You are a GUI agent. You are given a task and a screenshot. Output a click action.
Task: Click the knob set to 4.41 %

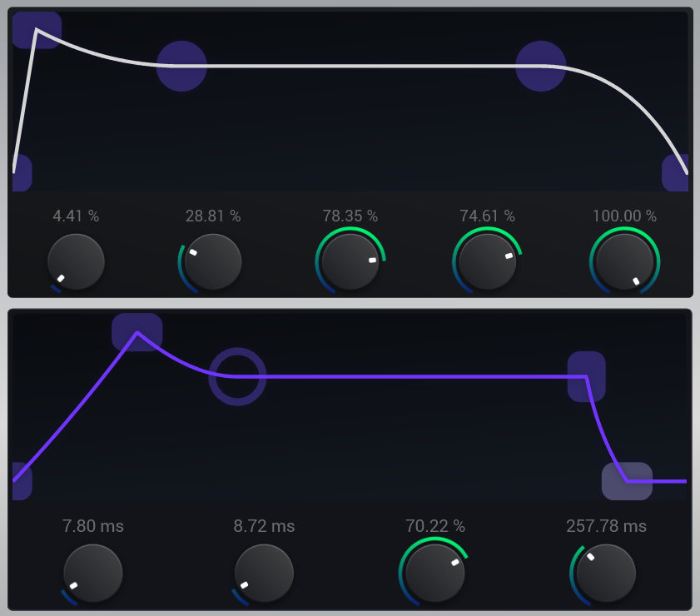(76, 261)
